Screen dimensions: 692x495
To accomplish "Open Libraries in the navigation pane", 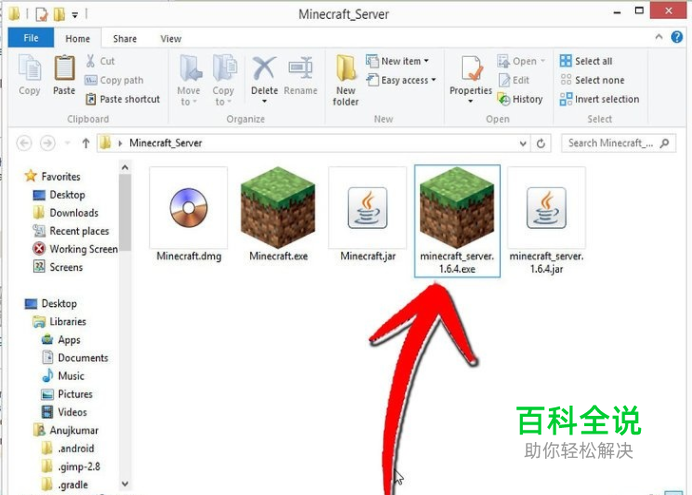I will coord(60,322).
